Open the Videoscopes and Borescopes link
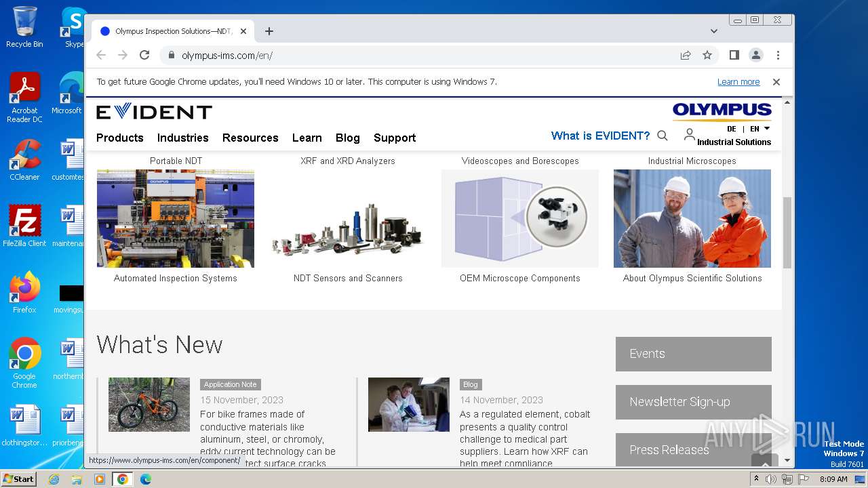 pyautogui.click(x=520, y=161)
